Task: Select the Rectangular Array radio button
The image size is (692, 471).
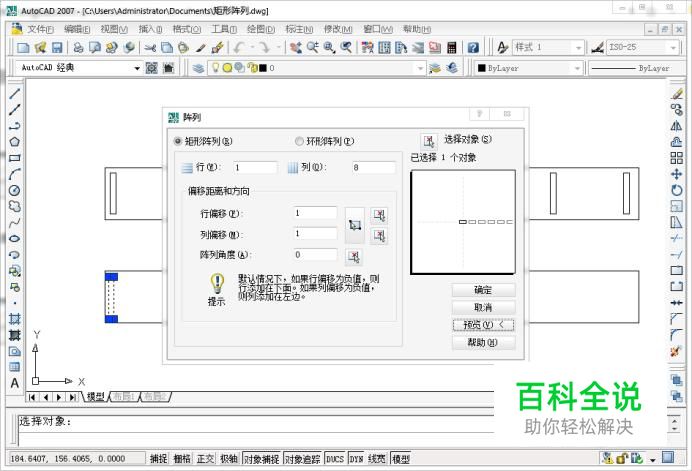Action: click(x=177, y=141)
